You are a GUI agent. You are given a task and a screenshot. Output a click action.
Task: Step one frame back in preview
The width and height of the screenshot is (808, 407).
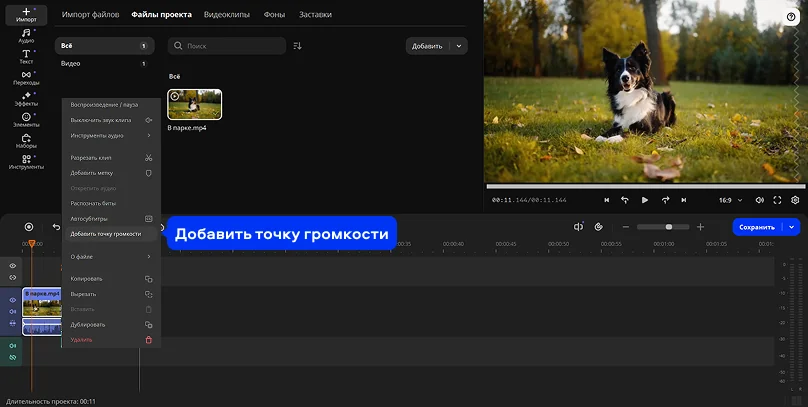[x=625, y=200]
